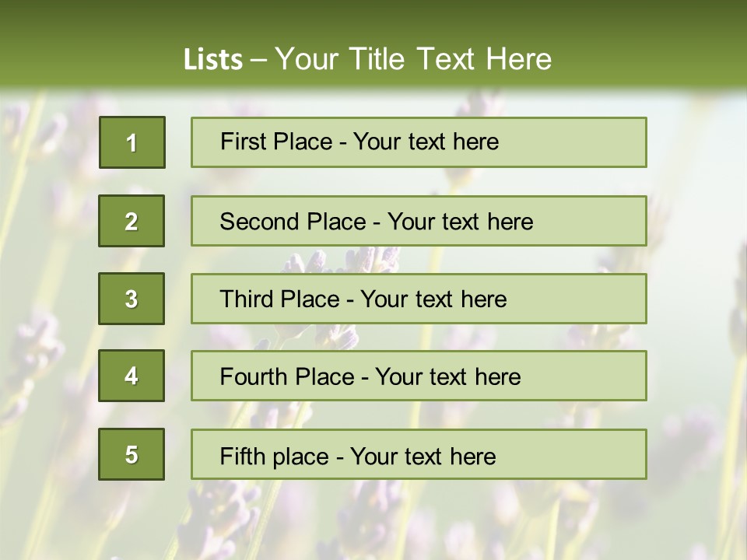Click the number 1 box
The image size is (747, 560).
pos(132,142)
